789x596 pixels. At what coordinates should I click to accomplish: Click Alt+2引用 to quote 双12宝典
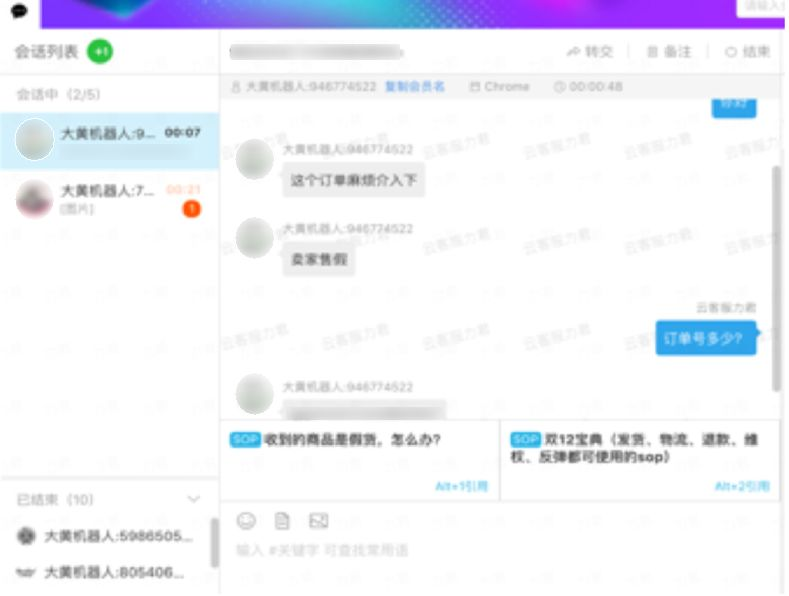pos(741,486)
